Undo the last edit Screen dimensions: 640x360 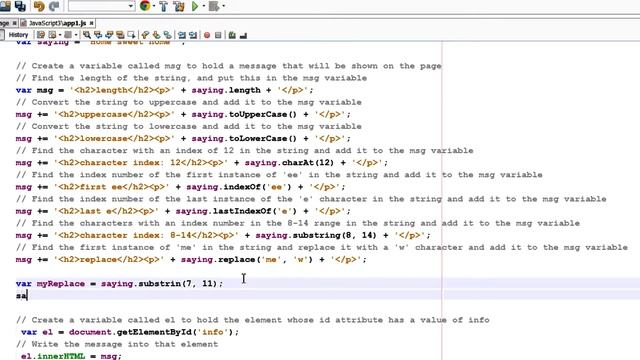39,6
